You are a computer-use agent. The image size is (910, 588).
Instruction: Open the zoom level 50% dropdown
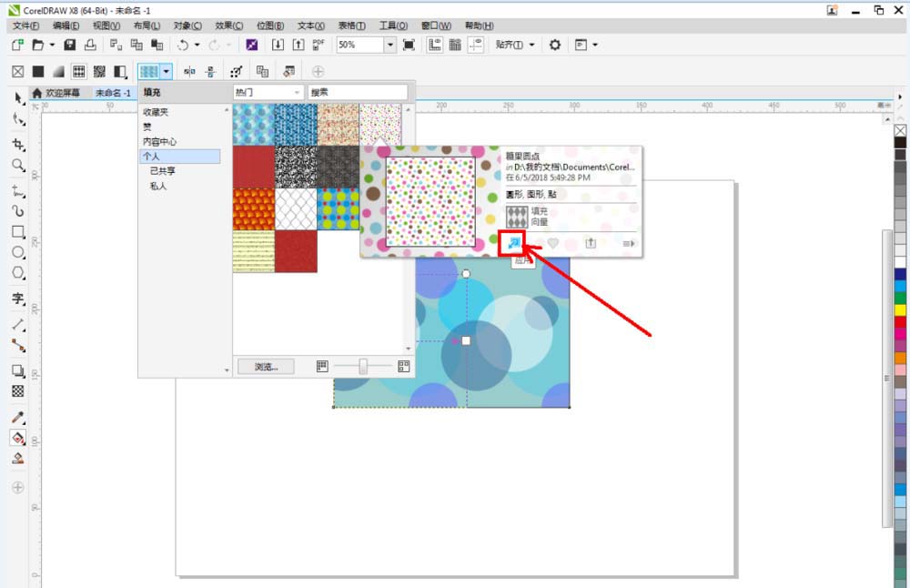pyautogui.click(x=389, y=45)
